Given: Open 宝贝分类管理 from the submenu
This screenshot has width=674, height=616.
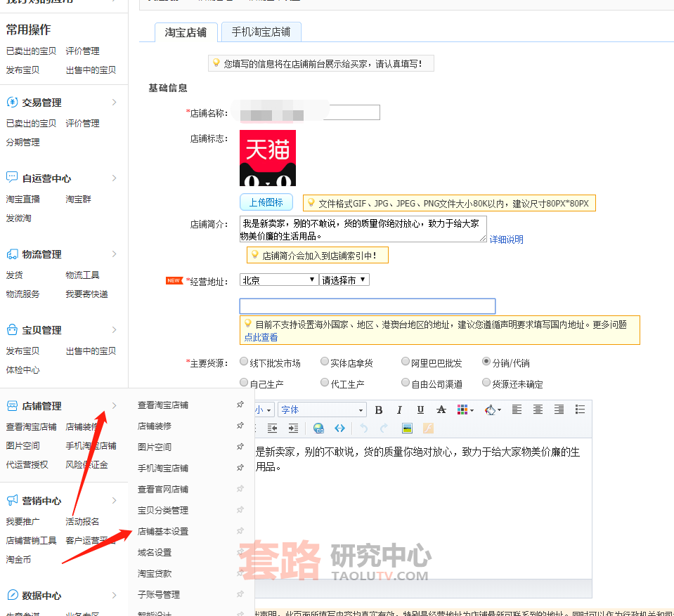Looking at the screenshot, I should click(163, 511).
